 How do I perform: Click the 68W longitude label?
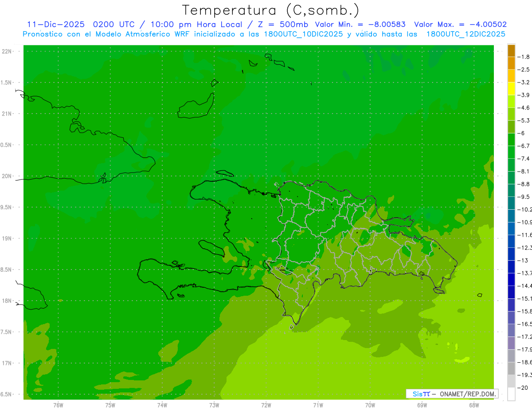click(x=474, y=405)
